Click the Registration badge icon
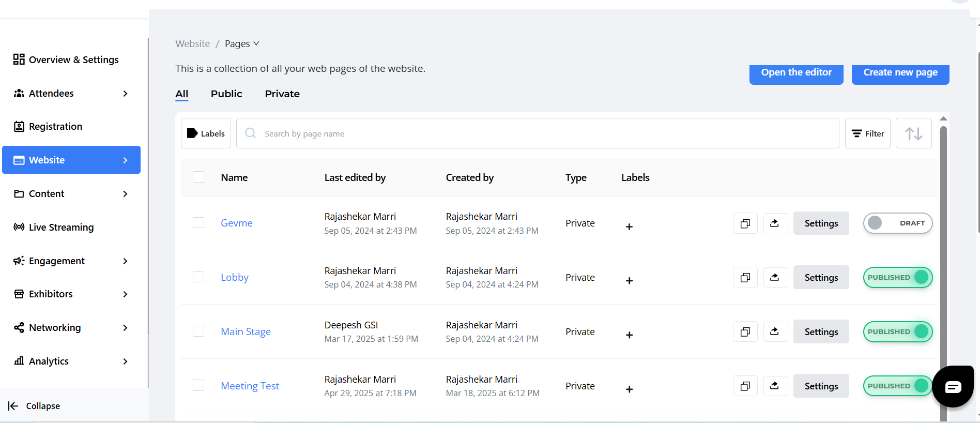980x423 pixels. click(19, 127)
